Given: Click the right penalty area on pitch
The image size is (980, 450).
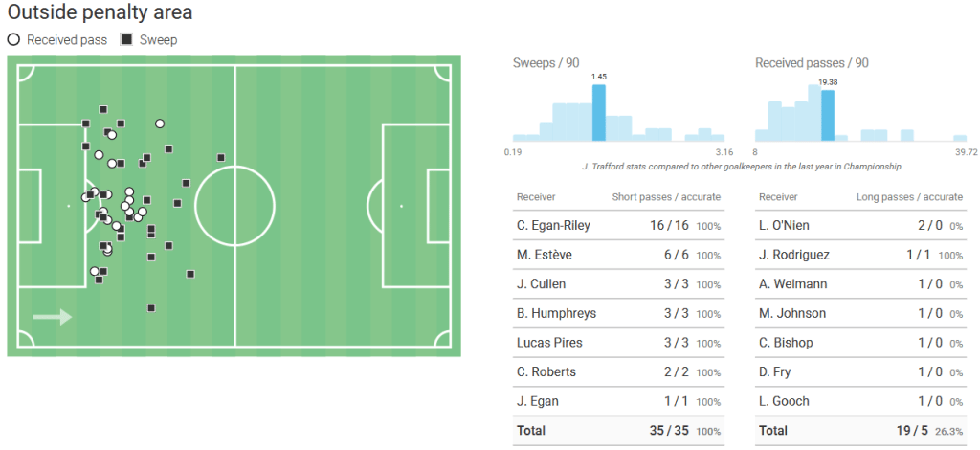Looking at the screenshot, I should click(x=416, y=206).
